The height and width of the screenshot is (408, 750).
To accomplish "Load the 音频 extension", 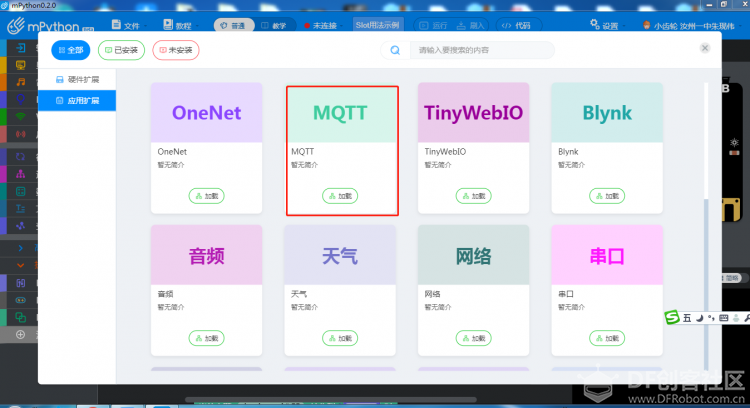I will point(207,338).
